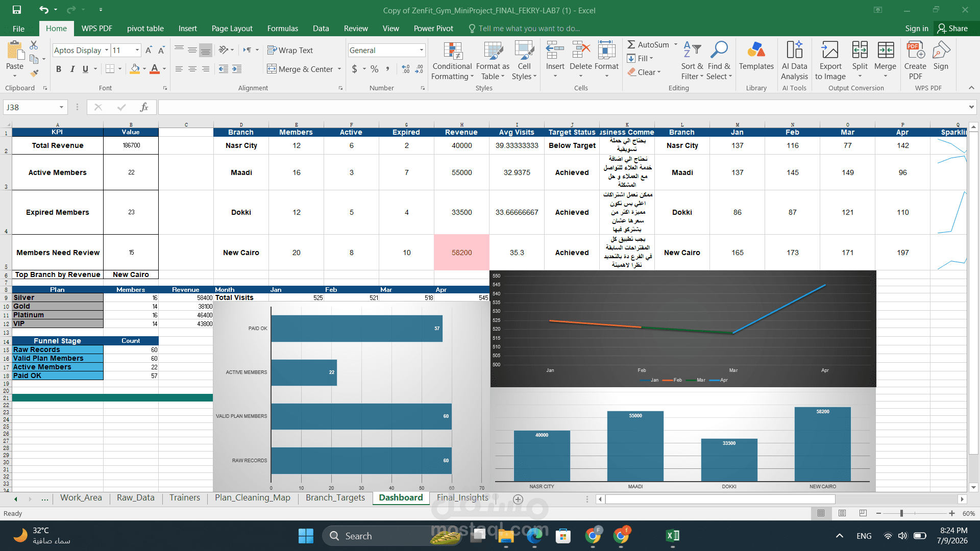Open the pivot table ribbon tab

(x=145, y=29)
